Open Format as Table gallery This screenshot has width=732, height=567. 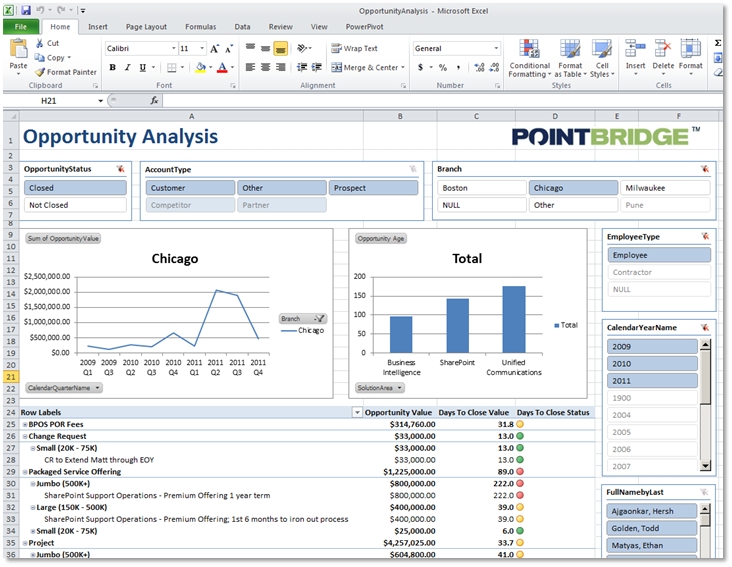(x=570, y=58)
